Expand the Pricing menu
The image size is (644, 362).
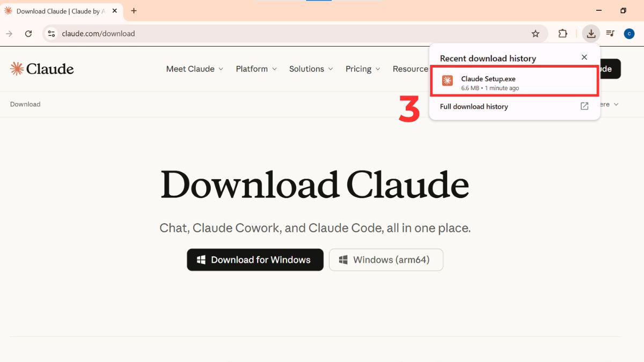pyautogui.click(x=363, y=69)
